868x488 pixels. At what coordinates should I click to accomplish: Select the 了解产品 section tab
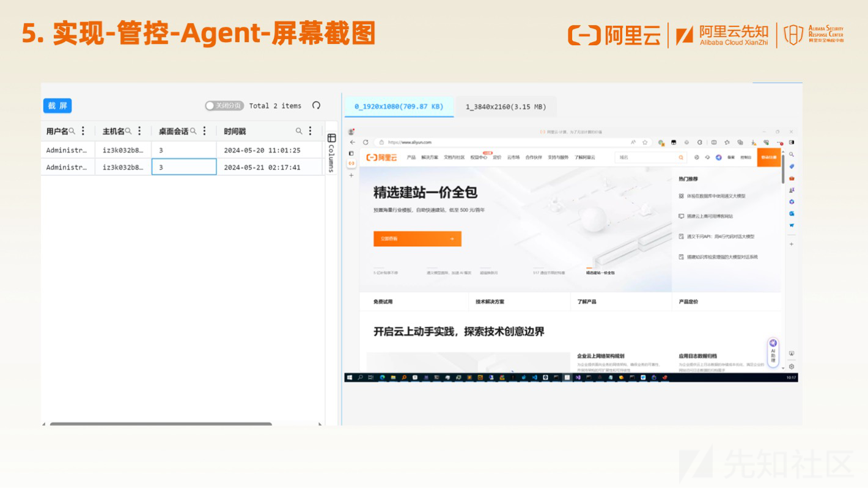point(587,302)
